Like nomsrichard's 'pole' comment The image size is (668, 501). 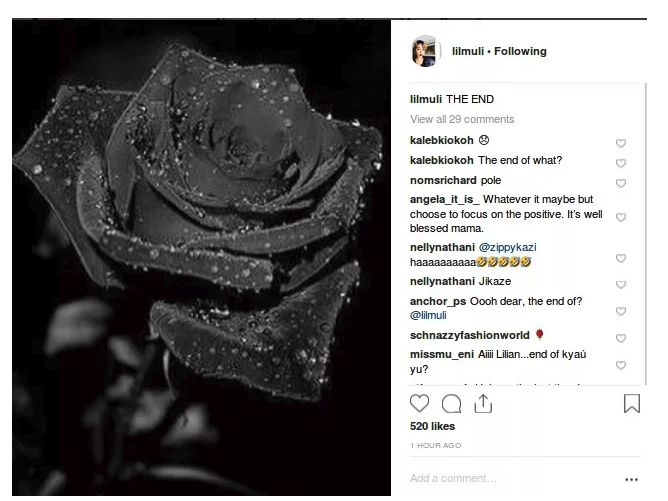[x=621, y=183]
